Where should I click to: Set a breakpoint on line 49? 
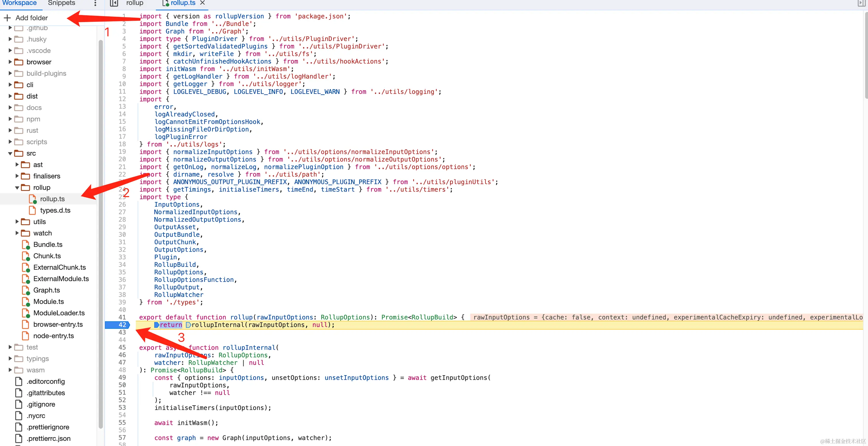click(122, 378)
